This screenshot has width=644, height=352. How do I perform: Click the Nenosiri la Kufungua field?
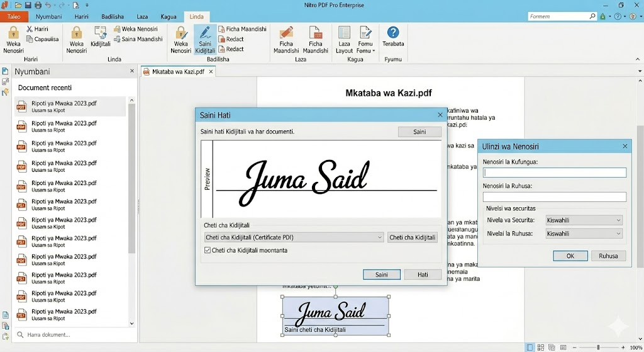click(555, 173)
